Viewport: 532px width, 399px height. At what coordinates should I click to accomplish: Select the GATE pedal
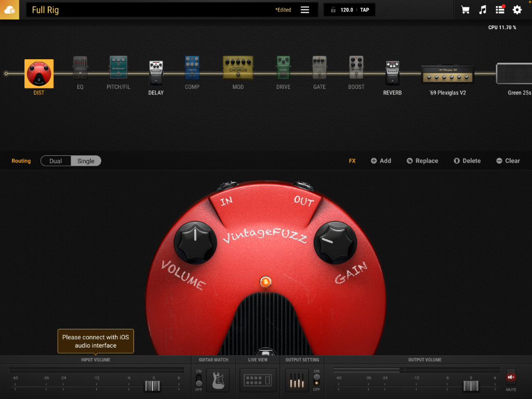320,68
